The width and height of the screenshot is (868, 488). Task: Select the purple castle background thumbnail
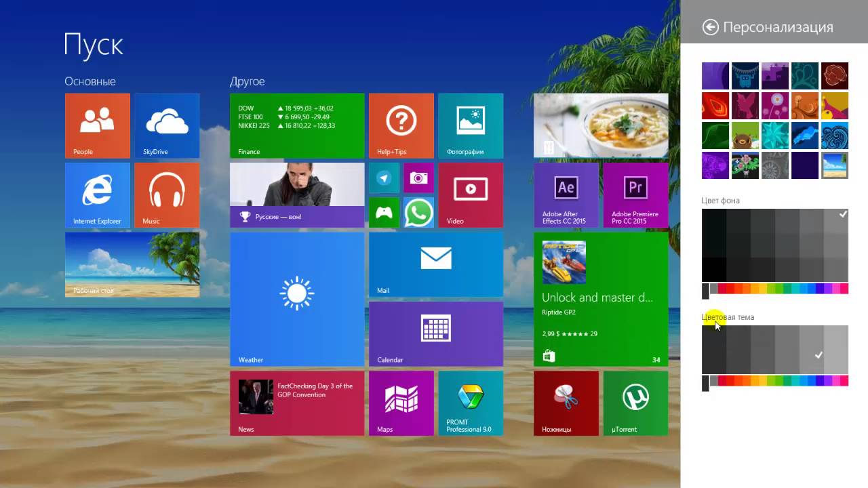[x=775, y=76]
